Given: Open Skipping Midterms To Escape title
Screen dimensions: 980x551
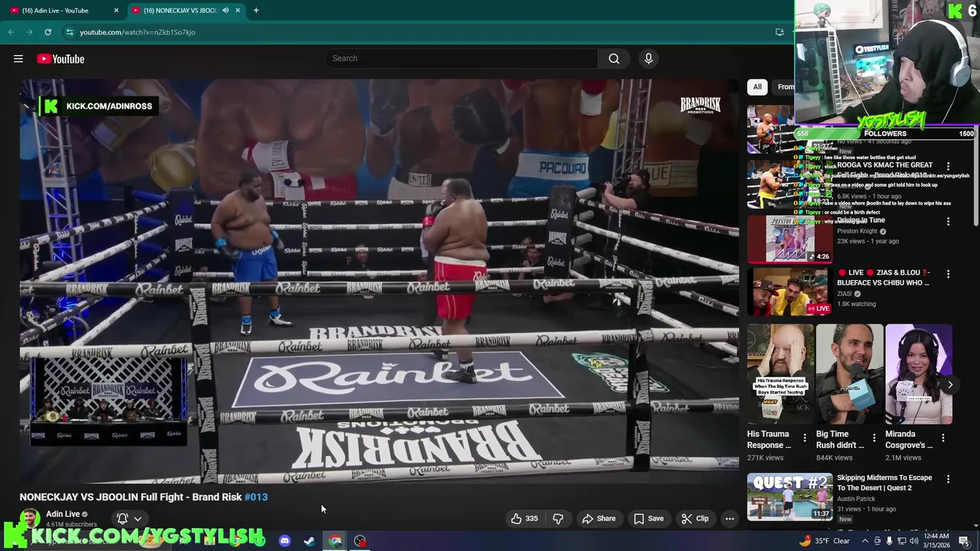Looking at the screenshot, I should 884,482.
